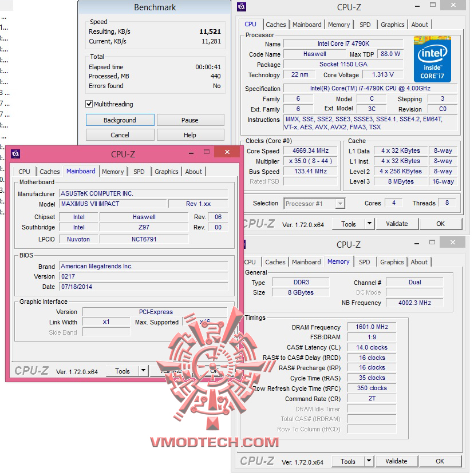
Task: Open About tab in top CPU-Z window
Action: pyautogui.click(x=419, y=25)
